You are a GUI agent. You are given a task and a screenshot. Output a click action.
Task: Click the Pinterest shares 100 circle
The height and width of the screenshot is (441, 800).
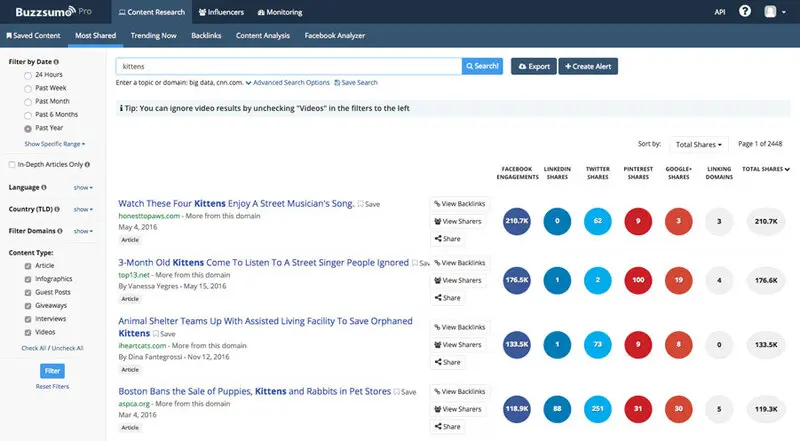(x=638, y=280)
